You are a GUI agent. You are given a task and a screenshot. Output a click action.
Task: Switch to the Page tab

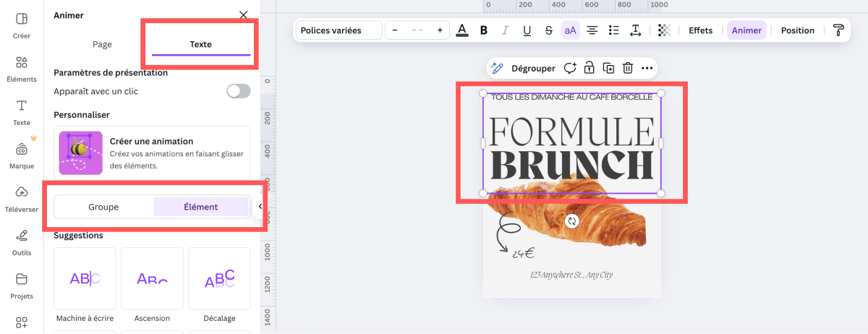point(102,44)
